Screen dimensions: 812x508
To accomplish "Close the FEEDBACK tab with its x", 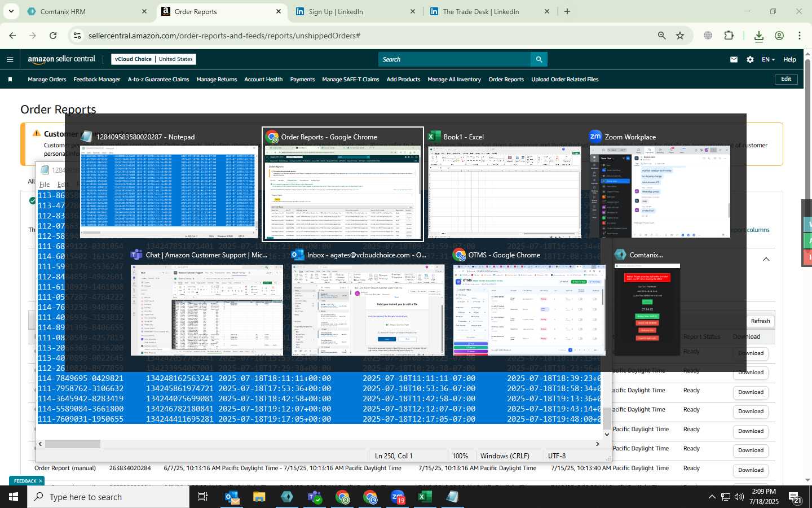I will click(41, 481).
